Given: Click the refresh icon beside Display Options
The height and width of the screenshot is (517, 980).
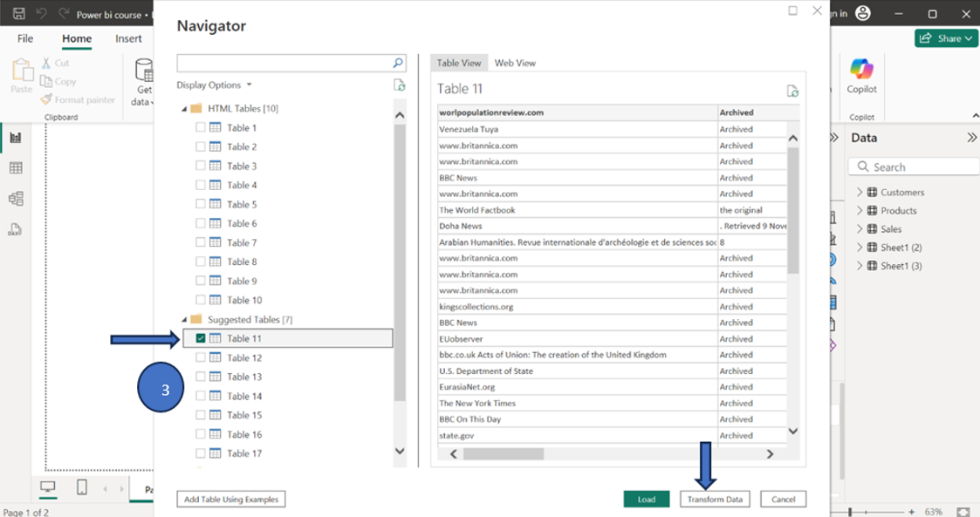Looking at the screenshot, I should point(399,85).
